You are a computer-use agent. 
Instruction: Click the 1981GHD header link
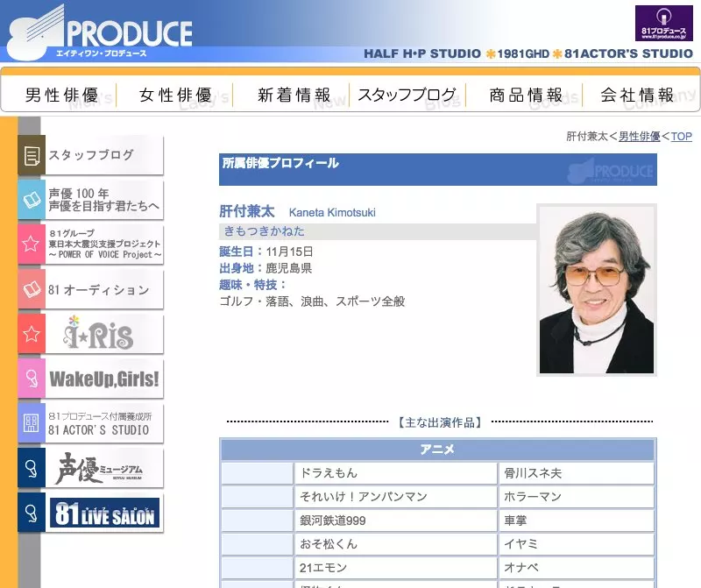pos(523,53)
